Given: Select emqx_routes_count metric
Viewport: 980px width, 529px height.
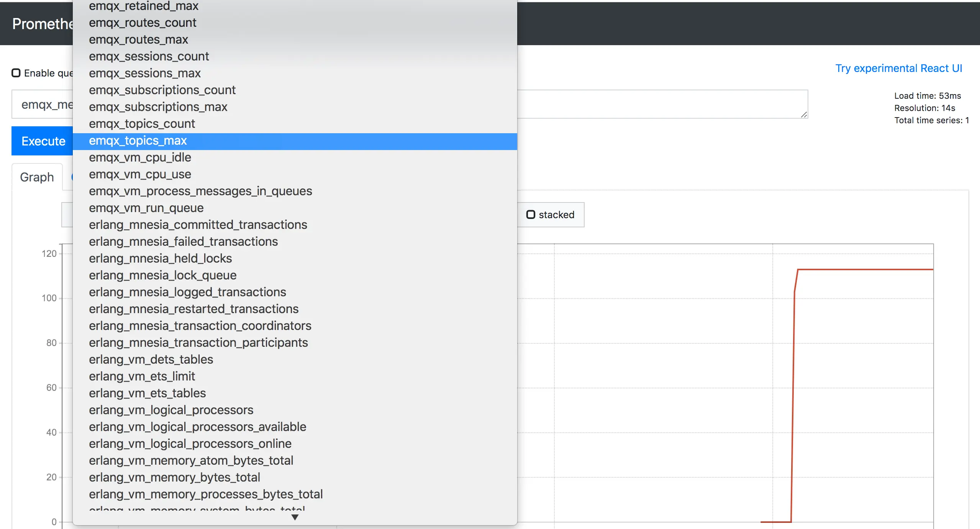Looking at the screenshot, I should click(x=143, y=23).
